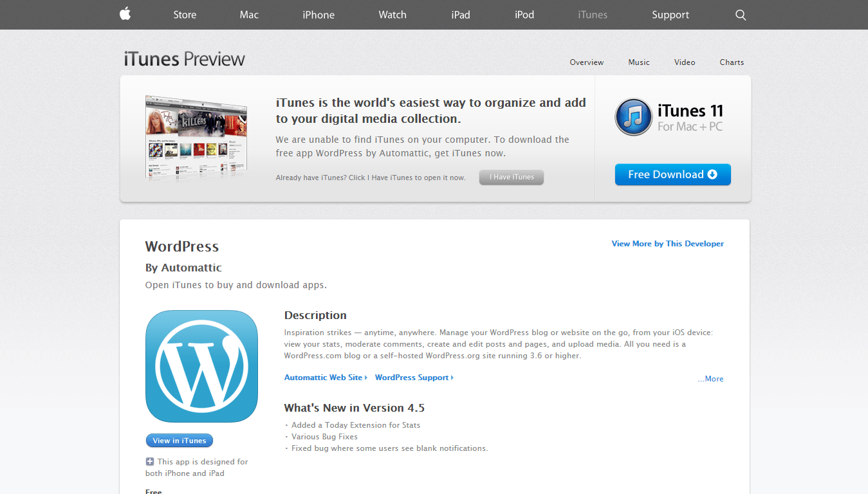Click the By Automattic developer name

tap(183, 268)
